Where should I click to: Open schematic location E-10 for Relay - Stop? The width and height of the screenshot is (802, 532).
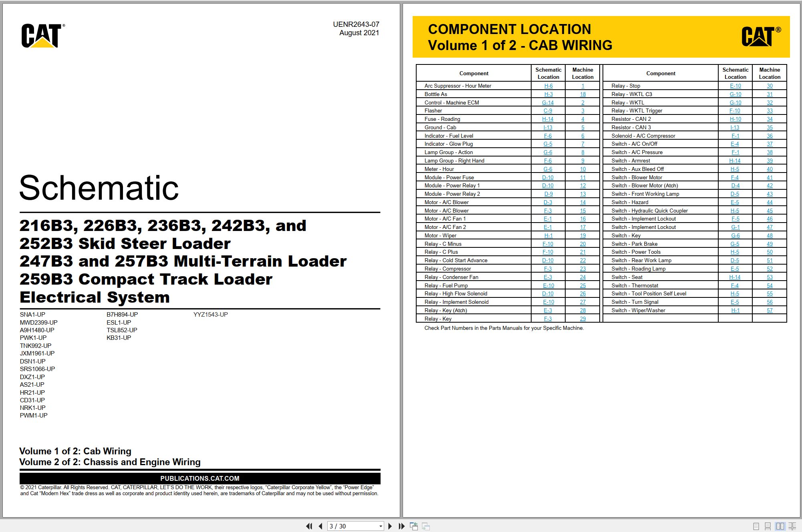click(x=736, y=86)
